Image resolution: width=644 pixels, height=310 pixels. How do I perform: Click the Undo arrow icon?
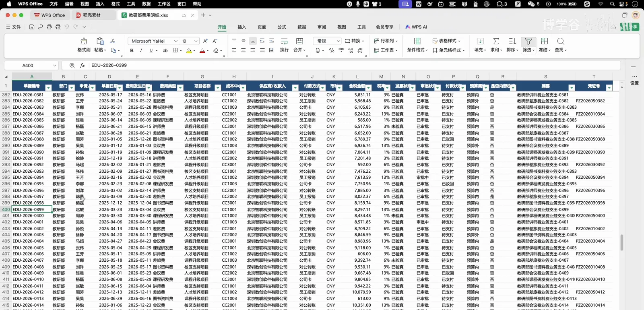point(67,27)
